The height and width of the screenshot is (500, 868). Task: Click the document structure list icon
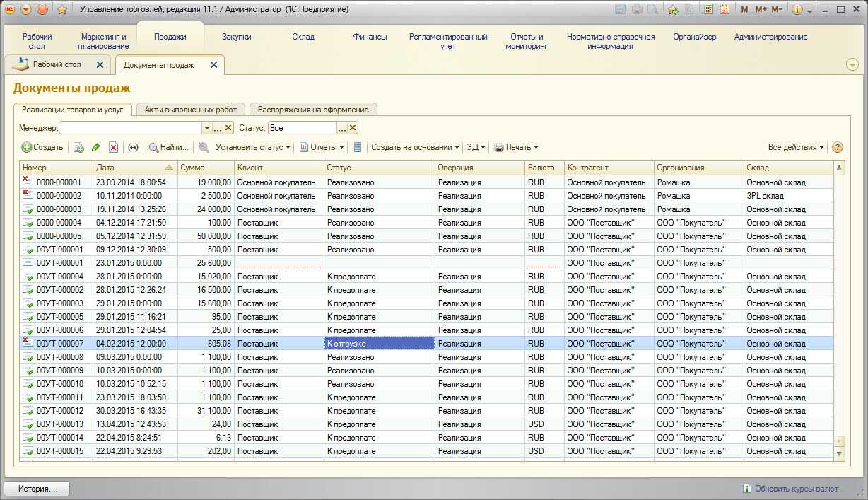[x=358, y=148]
